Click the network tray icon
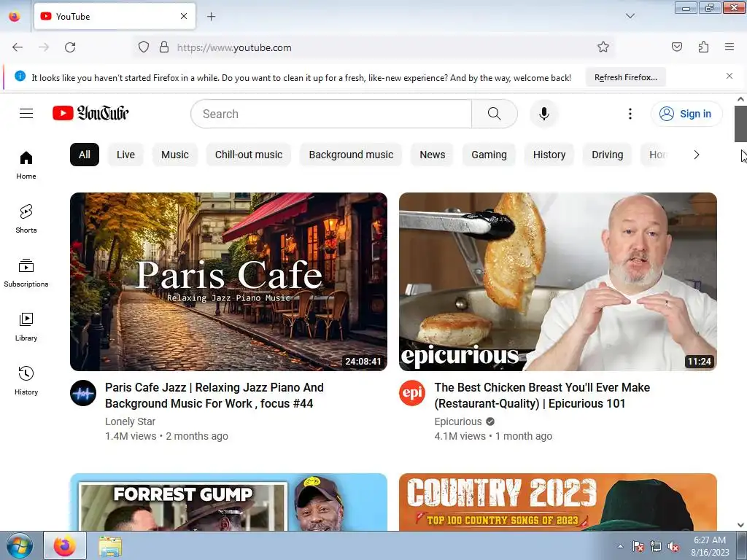747x560 pixels. pos(656,547)
